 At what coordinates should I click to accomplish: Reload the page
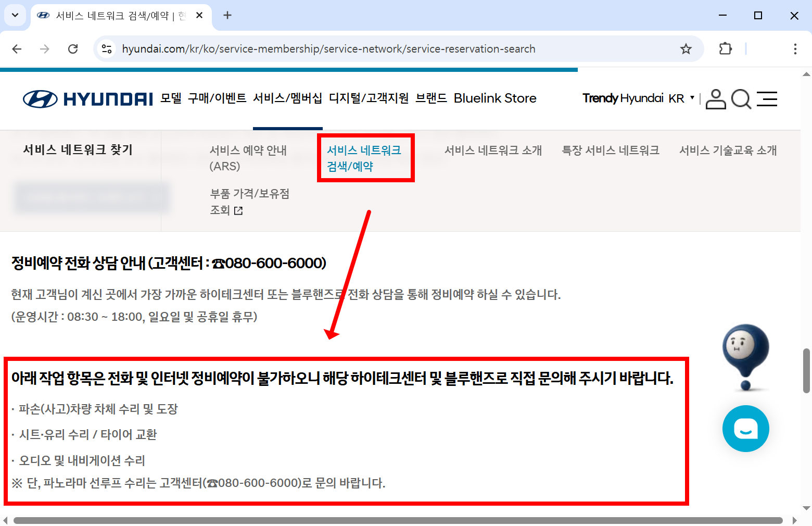tap(73, 48)
